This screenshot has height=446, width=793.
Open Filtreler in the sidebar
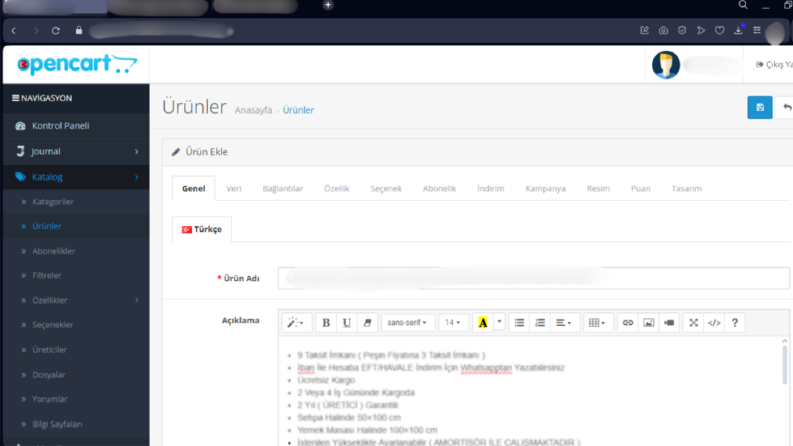[x=76, y=276]
